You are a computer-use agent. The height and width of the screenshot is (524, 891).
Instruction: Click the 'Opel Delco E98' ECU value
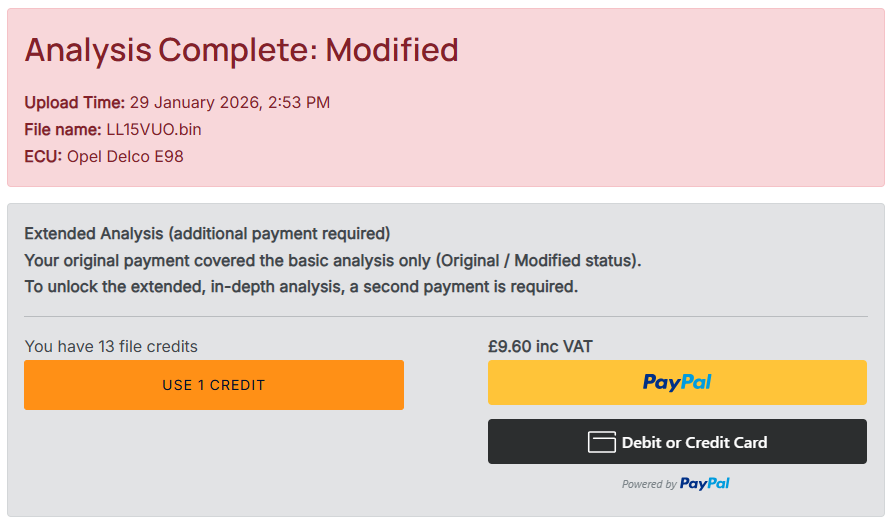(x=125, y=156)
